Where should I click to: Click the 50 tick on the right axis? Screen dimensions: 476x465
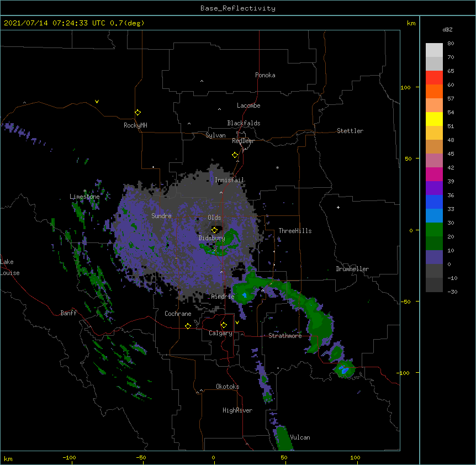click(x=408, y=158)
